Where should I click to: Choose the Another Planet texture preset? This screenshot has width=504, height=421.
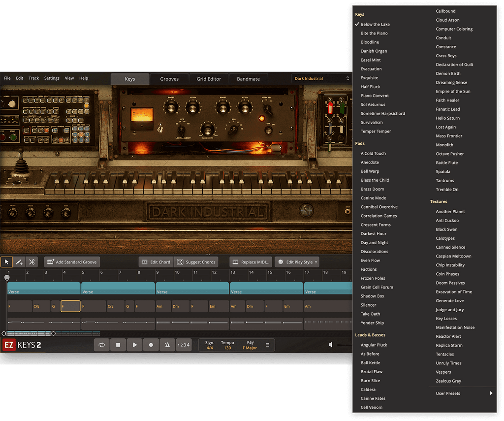click(x=450, y=212)
